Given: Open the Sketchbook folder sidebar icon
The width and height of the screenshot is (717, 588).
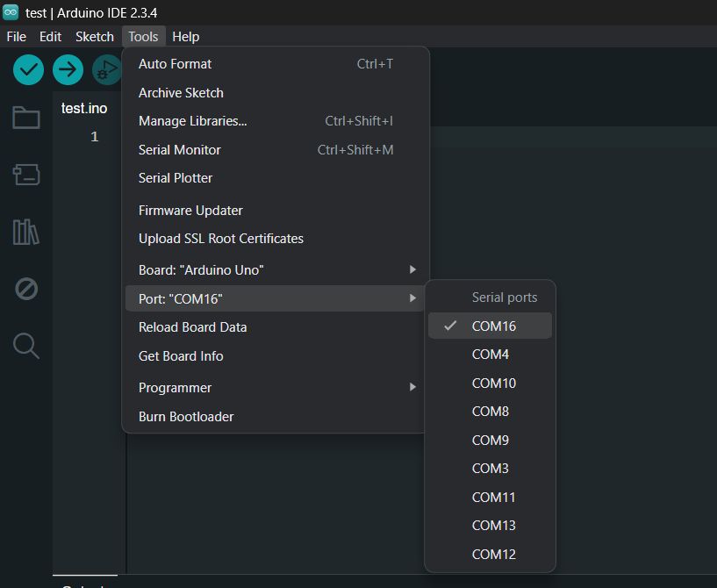Looking at the screenshot, I should [26, 118].
